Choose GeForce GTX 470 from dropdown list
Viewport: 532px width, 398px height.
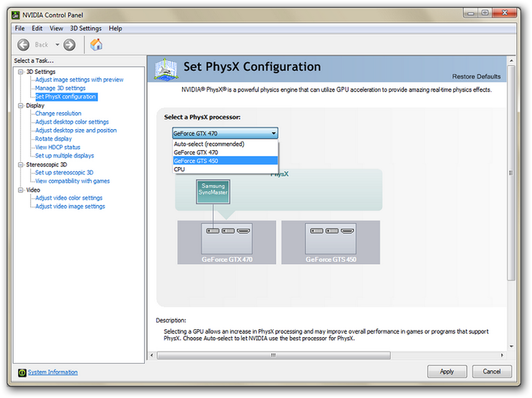tap(225, 152)
